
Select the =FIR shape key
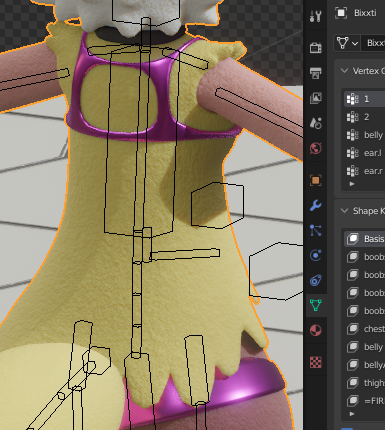click(364, 401)
